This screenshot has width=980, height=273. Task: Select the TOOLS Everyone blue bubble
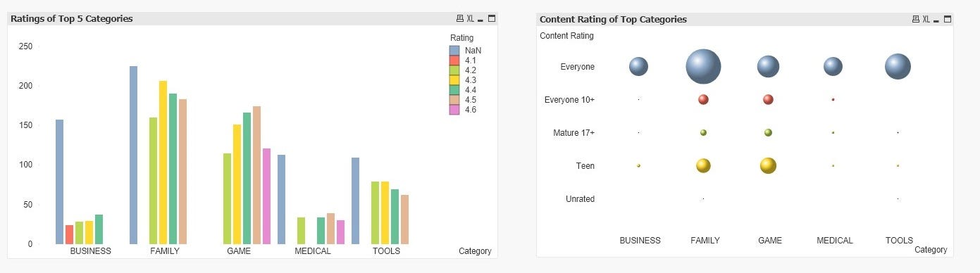click(898, 66)
